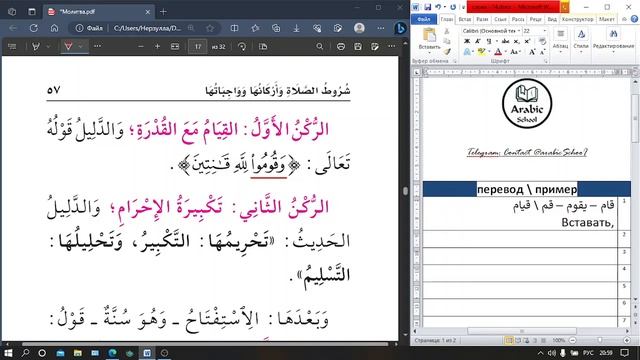This screenshot has width=640, height=360.
Task: Zoom out the PDF with minus button
Action: 141,47
